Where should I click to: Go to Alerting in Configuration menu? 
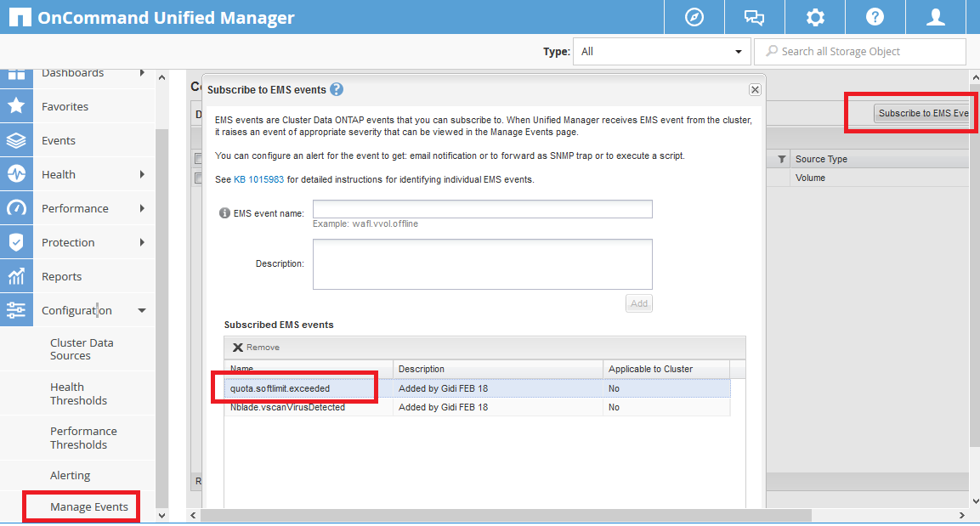coord(70,475)
